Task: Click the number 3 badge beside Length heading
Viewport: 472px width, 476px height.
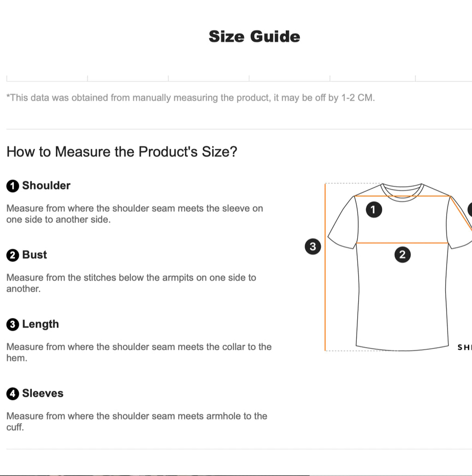Action: (x=12, y=325)
